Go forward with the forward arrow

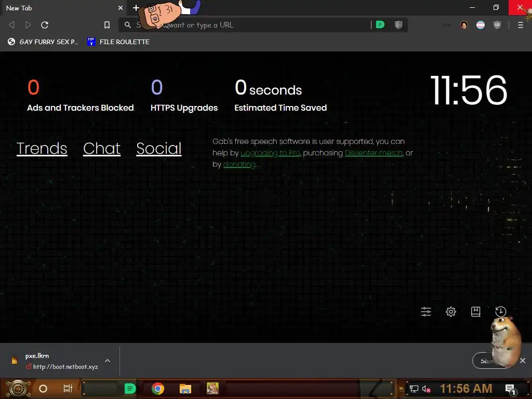pos(28,25)
